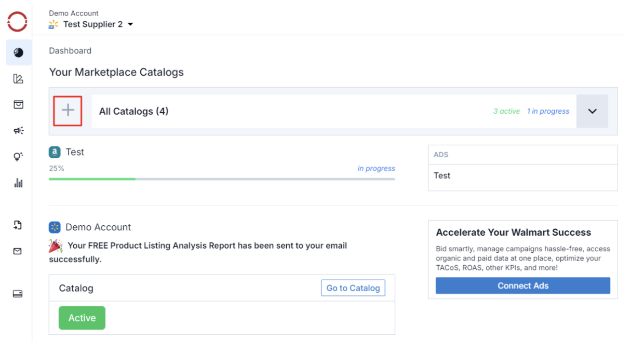Click the All Catalogs (4) header

click(134, 111)
